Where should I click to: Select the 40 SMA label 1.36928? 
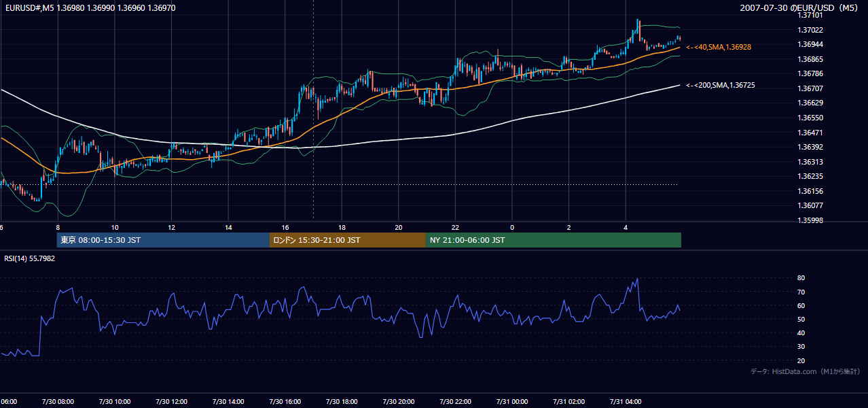[x=719, y=47]
